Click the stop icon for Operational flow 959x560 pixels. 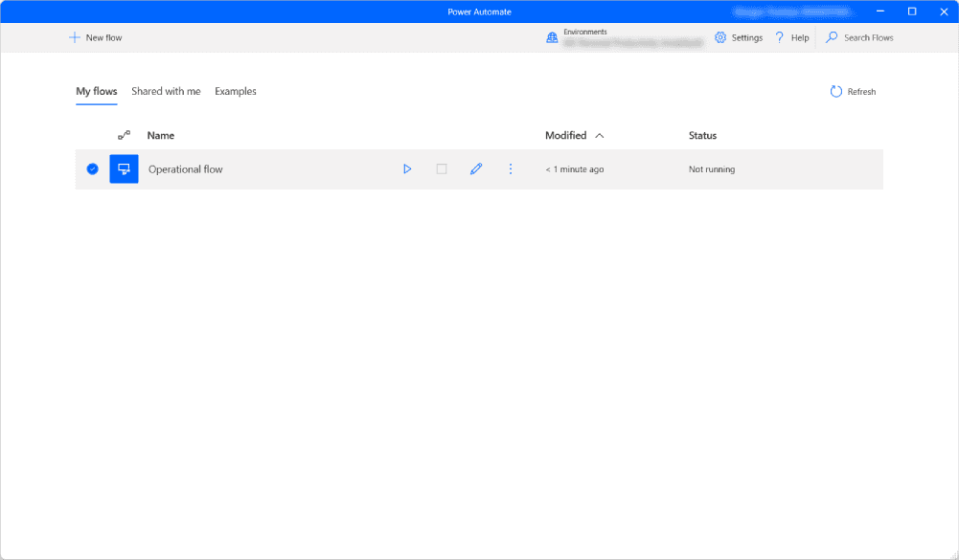(x=442, y=169)
